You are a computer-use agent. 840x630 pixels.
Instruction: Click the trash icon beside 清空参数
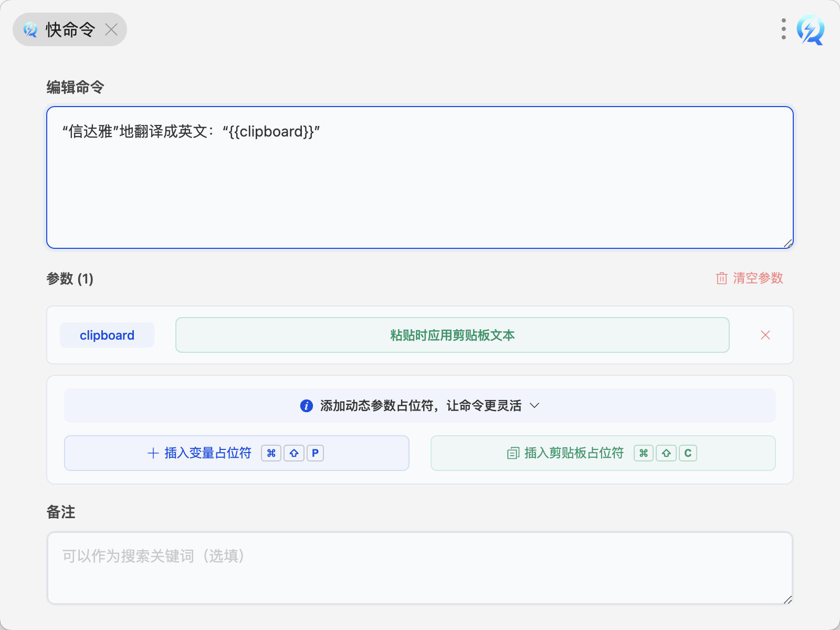click(722, 278)
